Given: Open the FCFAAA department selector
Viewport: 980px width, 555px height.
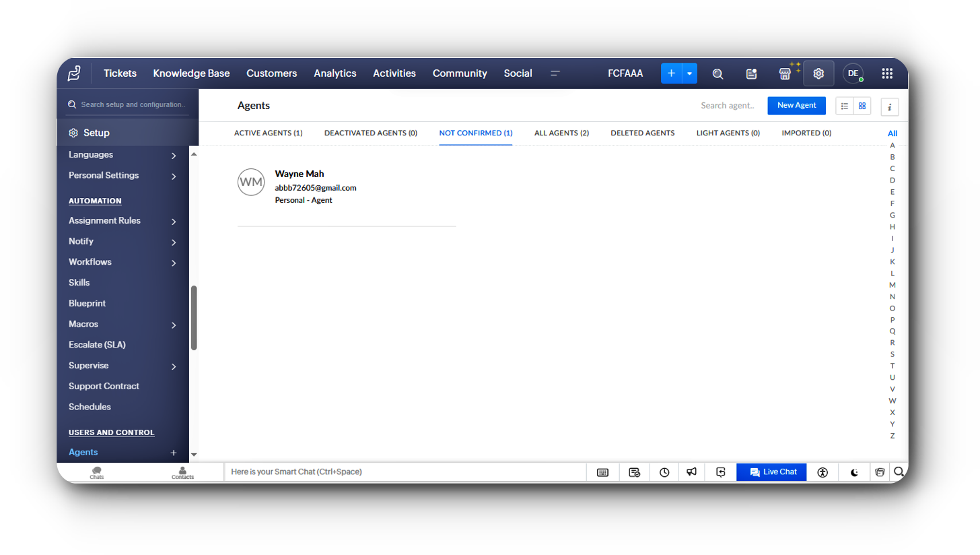Looking at the screenshot, I should click(x=625, y=73).
